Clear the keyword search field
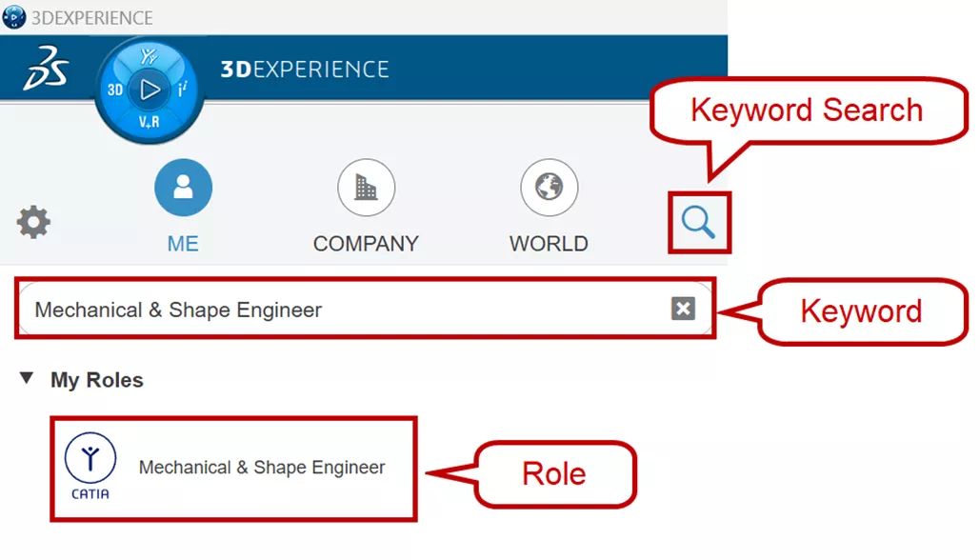This screenshot has width=980, height=560. click(x=683, y=309)
